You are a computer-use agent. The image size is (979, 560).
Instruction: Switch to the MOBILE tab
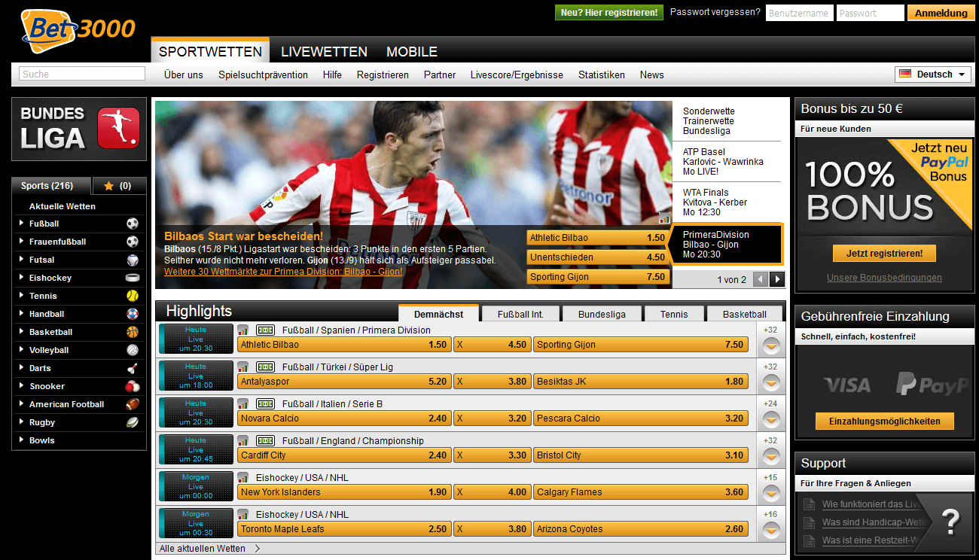coord(412,52)
